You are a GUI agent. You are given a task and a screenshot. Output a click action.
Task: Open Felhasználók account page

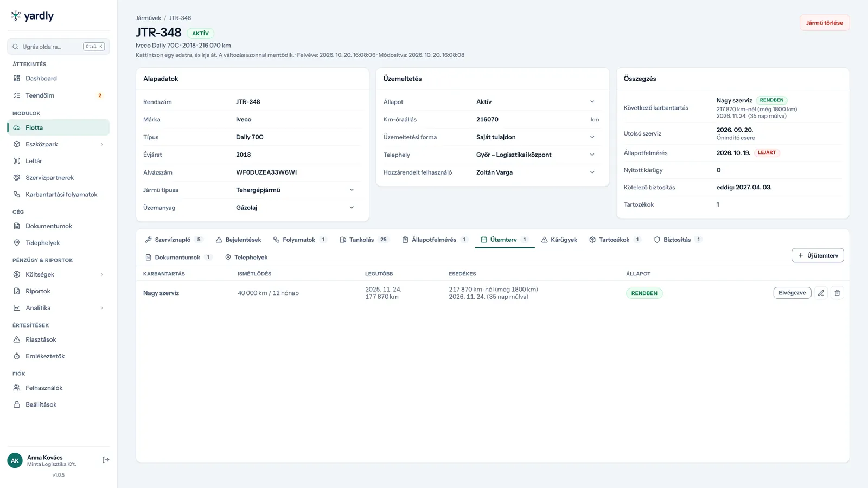59,388
